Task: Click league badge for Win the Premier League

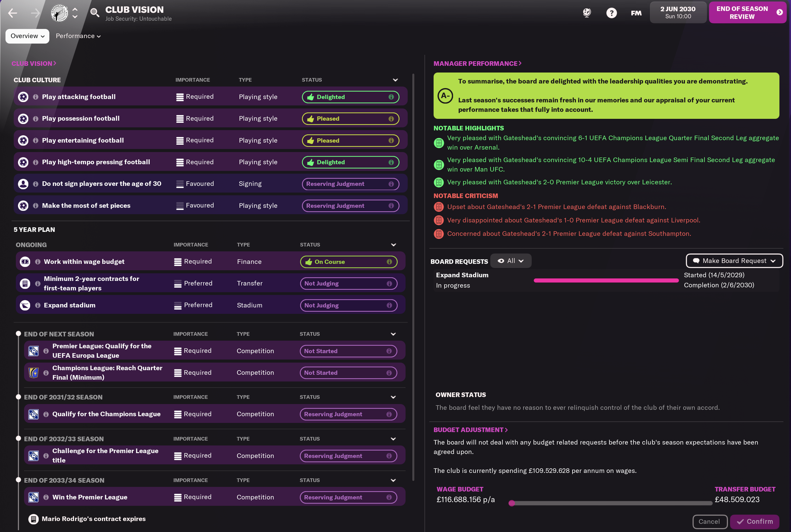Action: coord(33,497)
